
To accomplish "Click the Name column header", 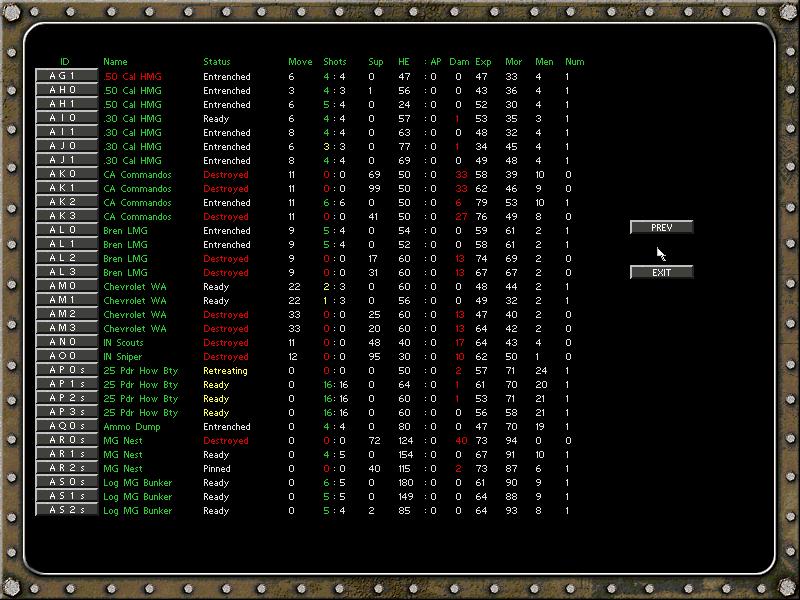I will click(115, 62).
